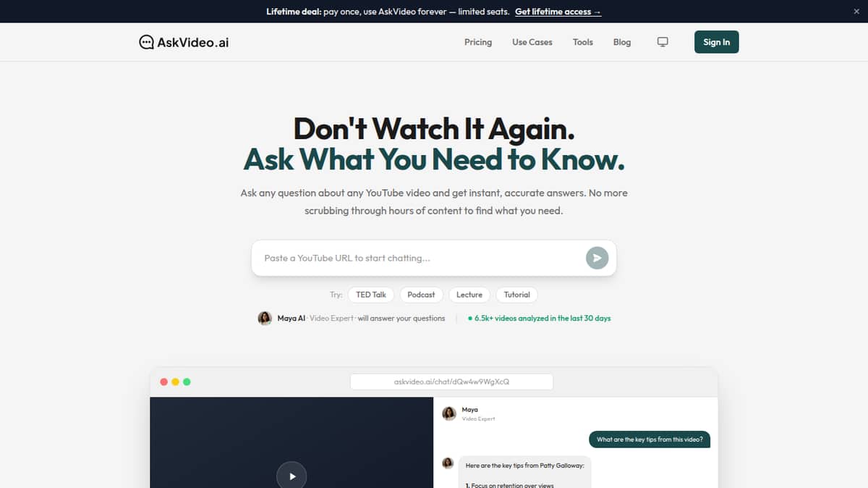The width and height of the screenshot is (868, 488).
Task: Click the AskVideo.ai chat bubble logo icon
Action: (146, 42)
